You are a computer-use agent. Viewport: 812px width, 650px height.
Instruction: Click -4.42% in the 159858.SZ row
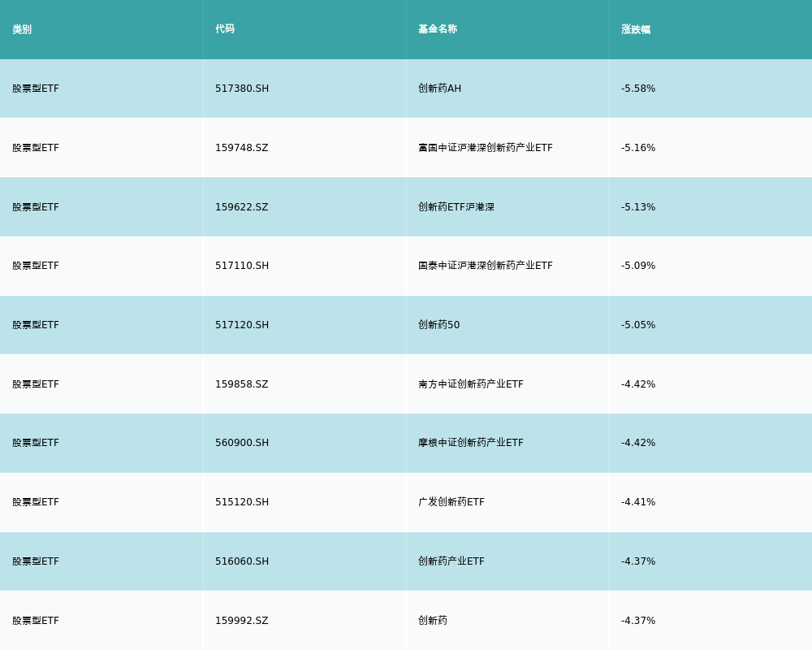(x=638, y=384)
